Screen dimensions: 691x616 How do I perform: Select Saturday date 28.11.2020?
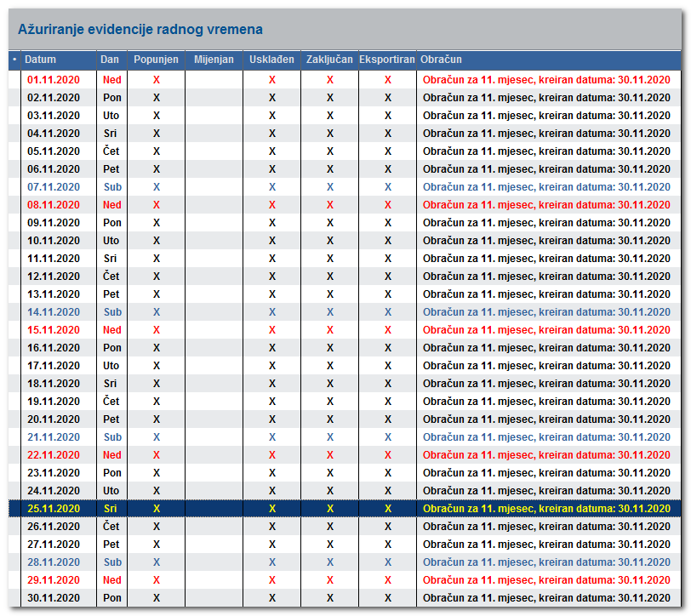[x=54, y=562]
